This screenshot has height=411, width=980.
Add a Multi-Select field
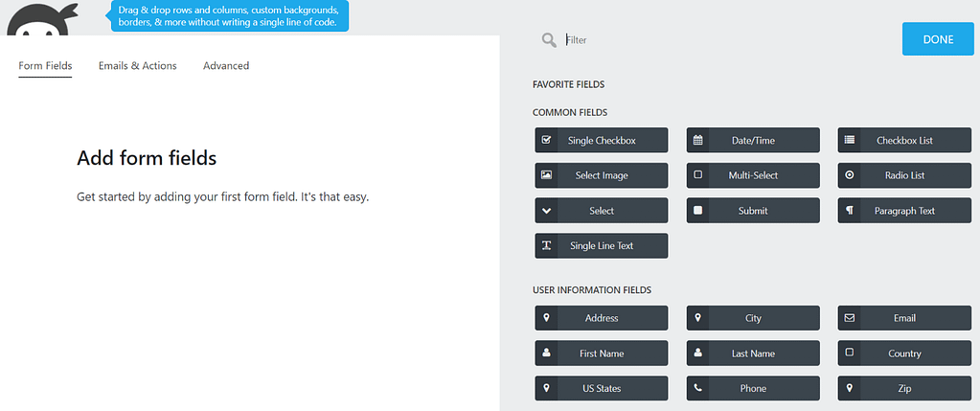[x=753, y=175]
